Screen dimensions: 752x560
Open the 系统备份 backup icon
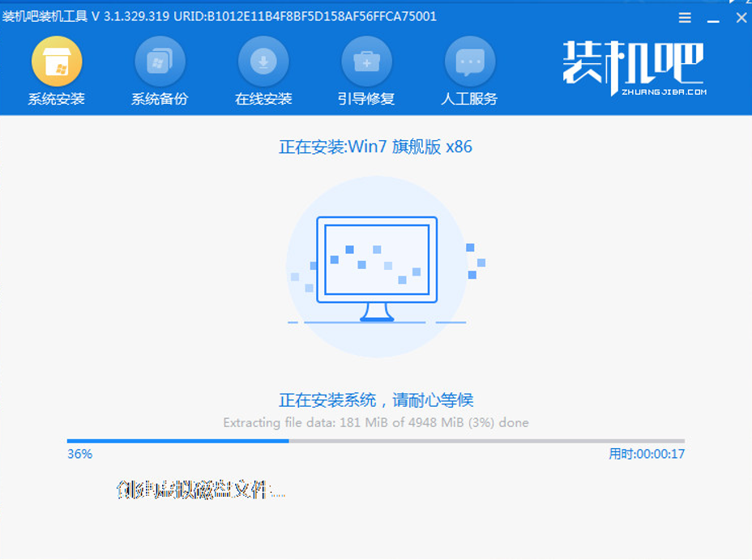point(160,62)
